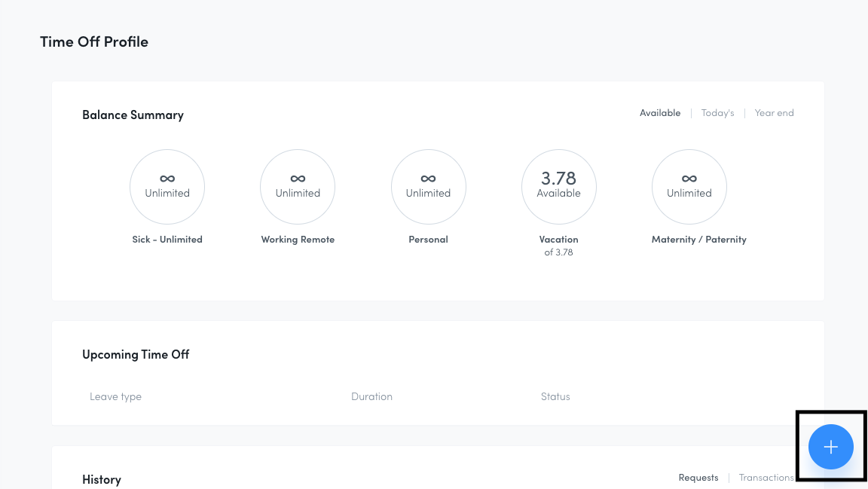Open the Transactions history tab

point(766,478)
